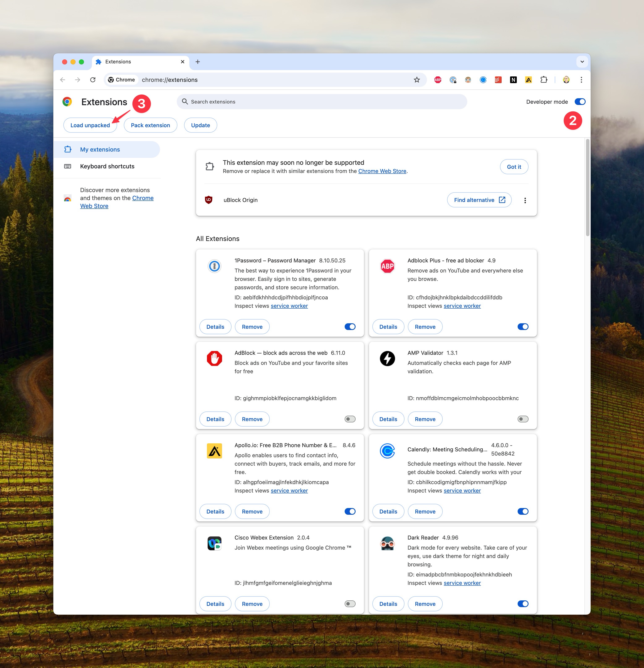644x668 pixels.
Task: Open the Apollo.io service worker link
Action: pos(289,491)
